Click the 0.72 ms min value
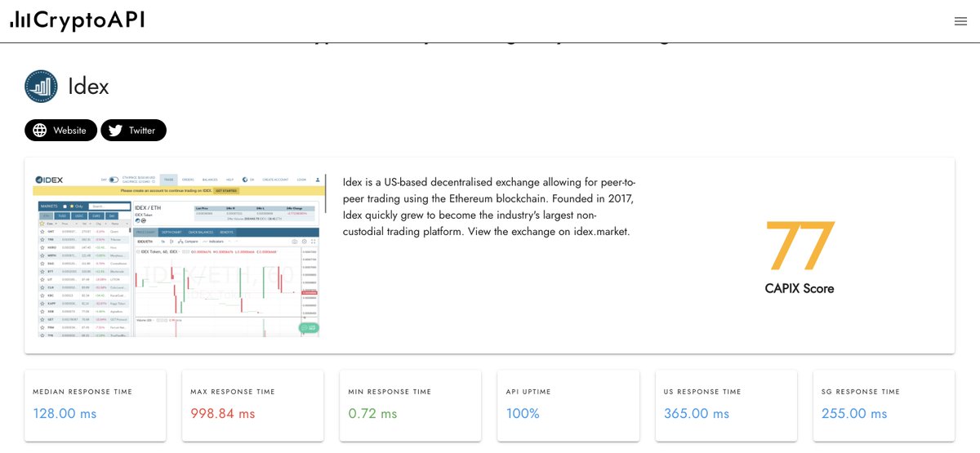 (x=372, y=414)
